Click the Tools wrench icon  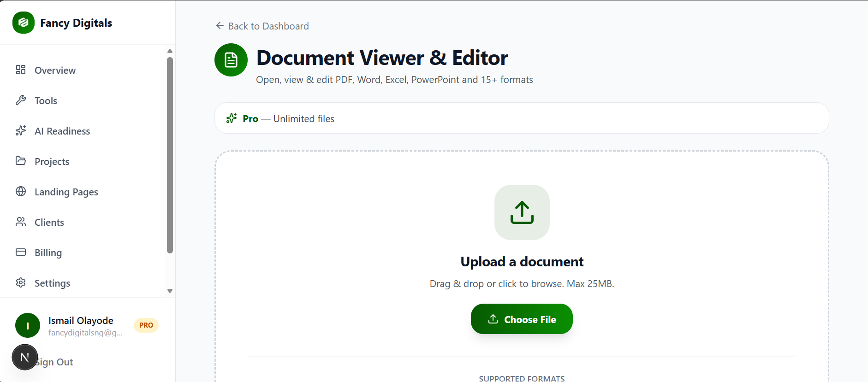21,100
